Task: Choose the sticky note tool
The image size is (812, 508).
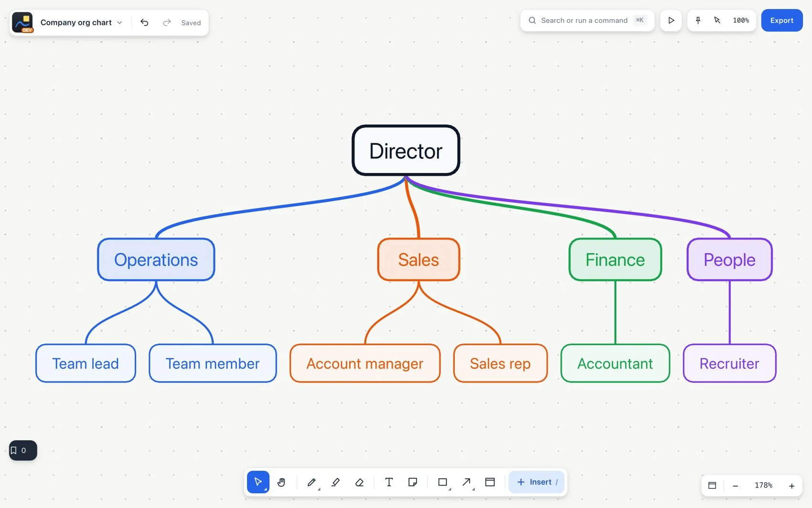Action: (413, 482)
